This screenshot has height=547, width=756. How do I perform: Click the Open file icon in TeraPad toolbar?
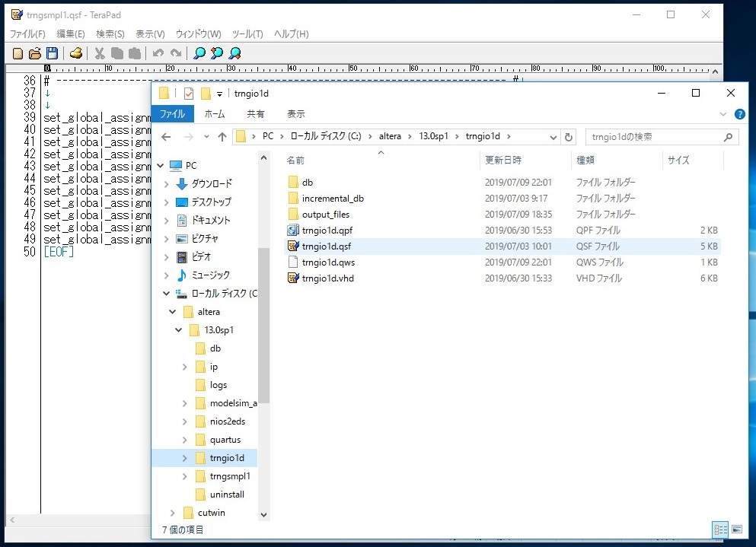(x=35, y=53)
